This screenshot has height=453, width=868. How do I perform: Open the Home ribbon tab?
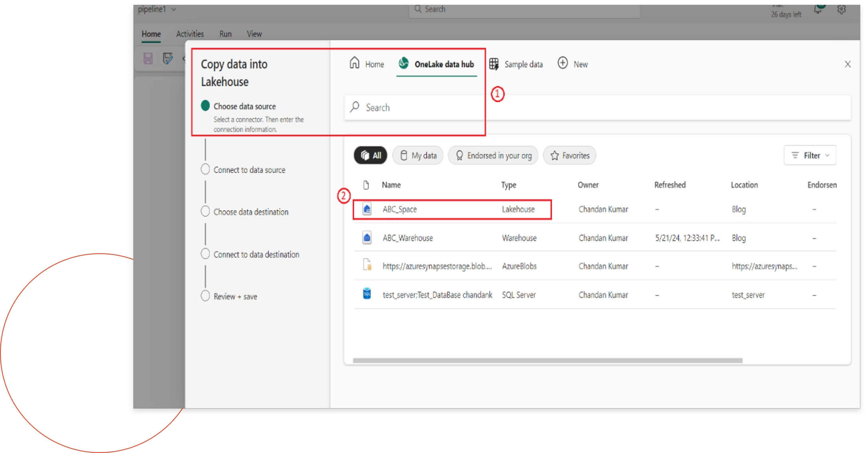(151, 34)
